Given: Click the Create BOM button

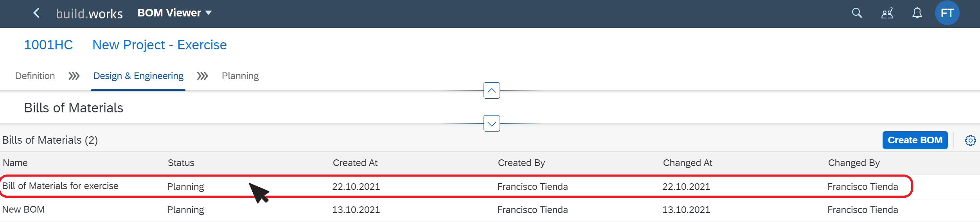Looking at the screenshot, I should [x=915, y=140].
